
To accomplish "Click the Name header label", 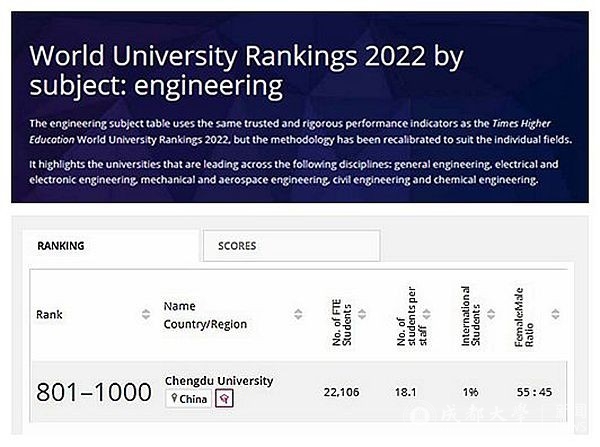I will (179, 306).
